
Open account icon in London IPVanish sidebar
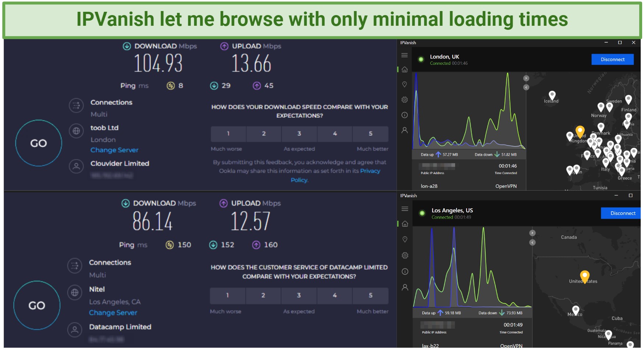(x=404, y=130)
